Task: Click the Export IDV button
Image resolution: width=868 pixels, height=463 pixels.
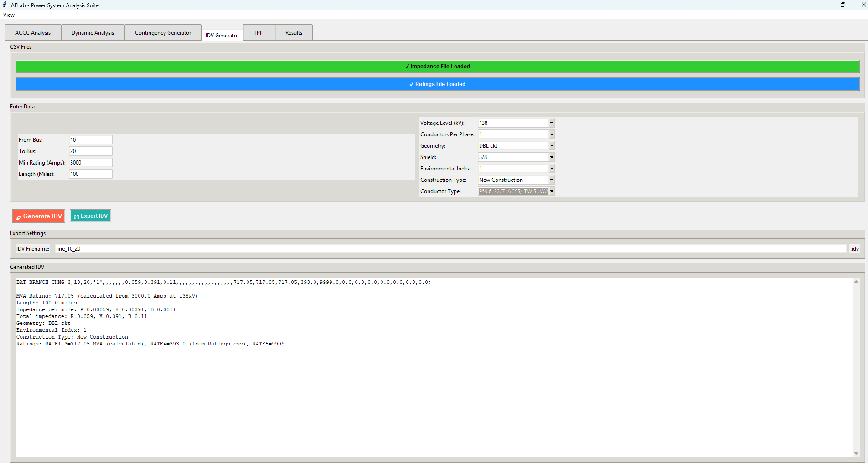Action: [90, 216]
